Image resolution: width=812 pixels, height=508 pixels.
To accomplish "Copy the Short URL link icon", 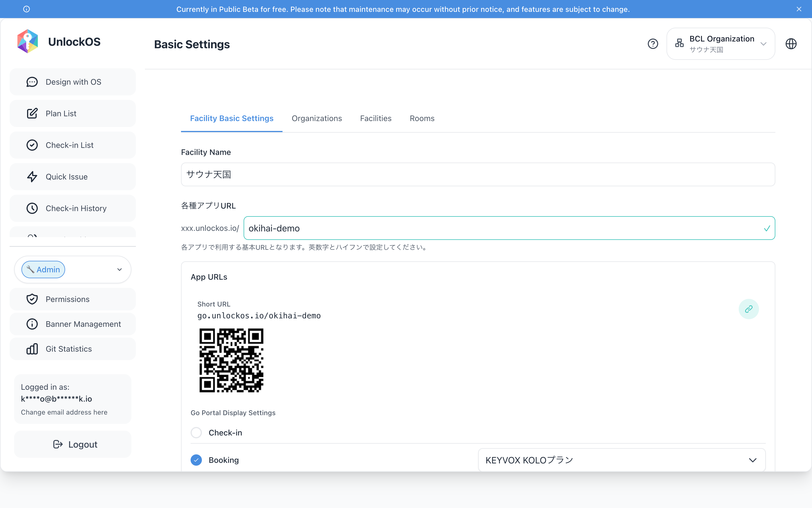I will tap(749, 309).
